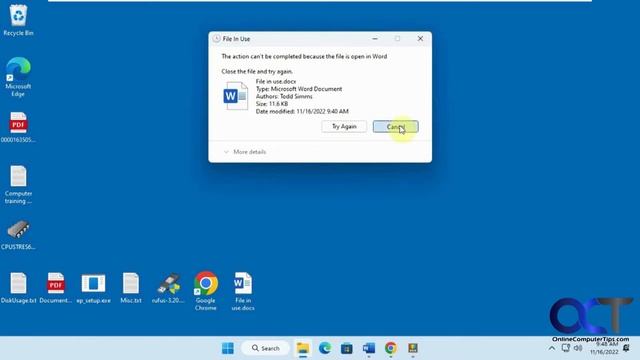Click the File In Use title bar icon
Viewport: 640px width, 360px height.
(x=216, y=39)
